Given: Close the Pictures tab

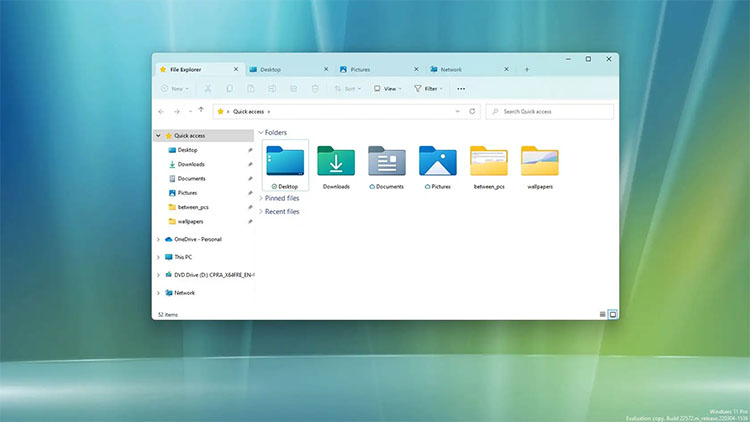Looking at the screenshot, I should [x=416, y=69].
